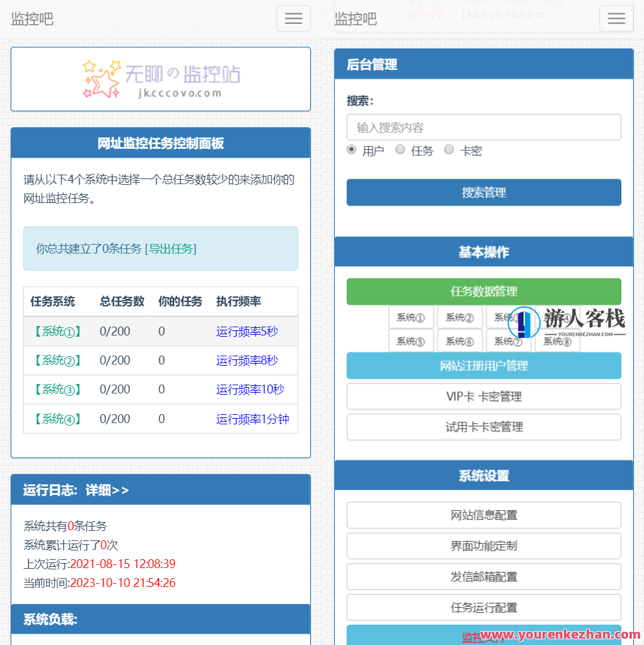Screen dimensions: 644x645
Task: Select 系统⑧ under task data management
Action: (x=557, y=341)
